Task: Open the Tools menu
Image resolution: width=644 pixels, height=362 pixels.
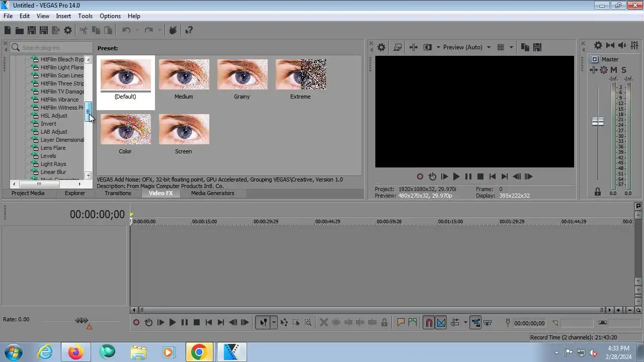Action: 85,16
